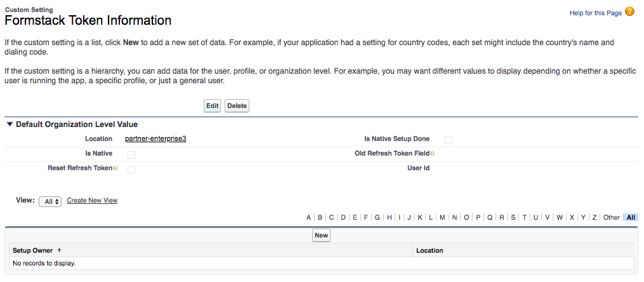Screen dimensions: 644x282
Task: Click info icon next to Old Refresh Token Field
Action: coord(433,154)
